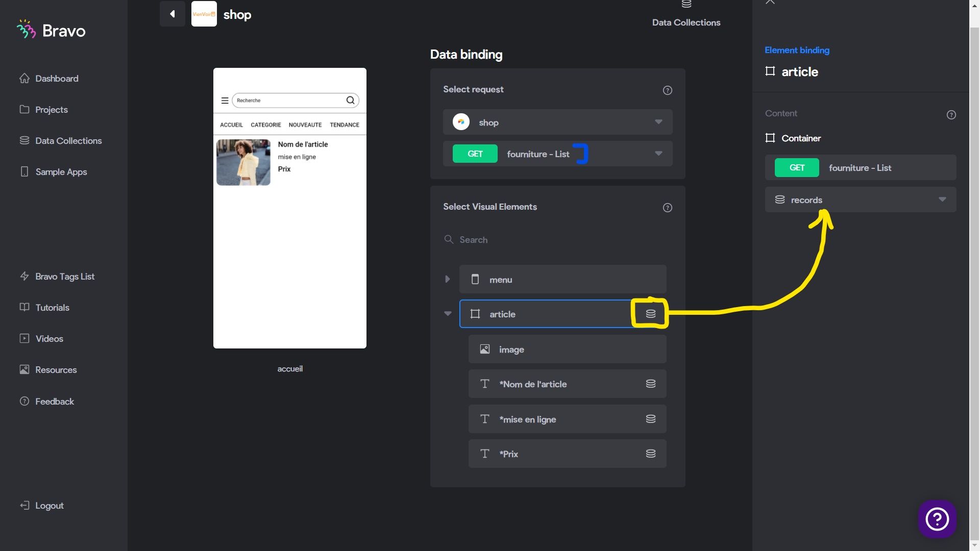The height and width of the screenshot is (551, 980).
Task: Open Projects in sidebar
Action: [43, 110]
